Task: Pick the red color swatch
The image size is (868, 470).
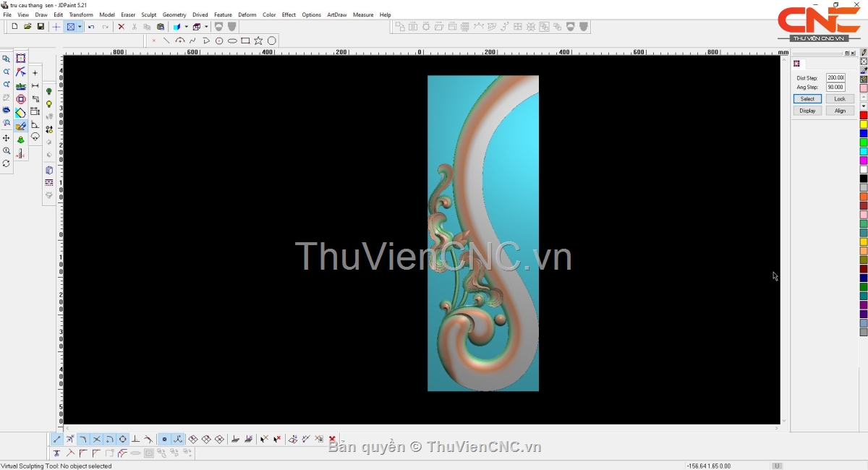Action: point(864,116)
